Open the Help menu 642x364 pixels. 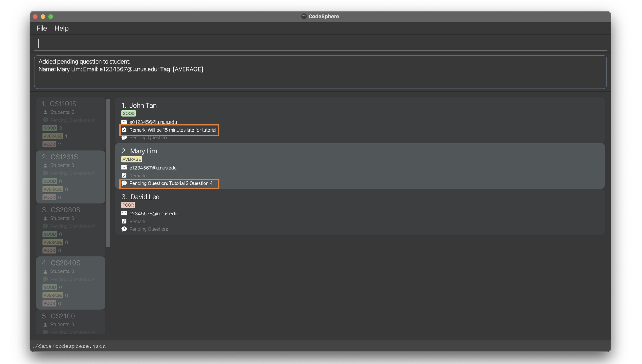[61, 28]
